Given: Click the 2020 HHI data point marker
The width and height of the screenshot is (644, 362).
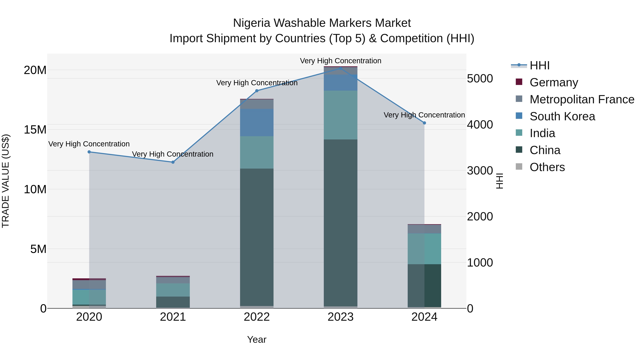Looking at the screenshot, I should 89,152.
